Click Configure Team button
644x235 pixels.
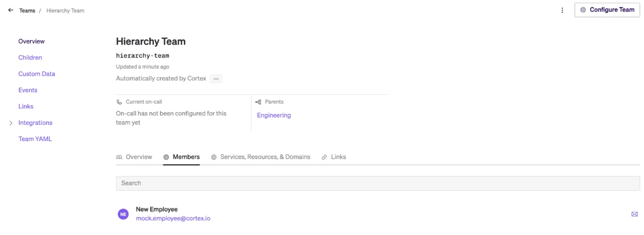tap(607, 10)
